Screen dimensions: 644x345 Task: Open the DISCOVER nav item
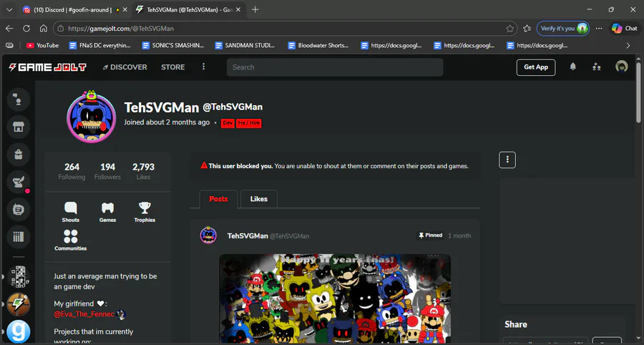125,67
